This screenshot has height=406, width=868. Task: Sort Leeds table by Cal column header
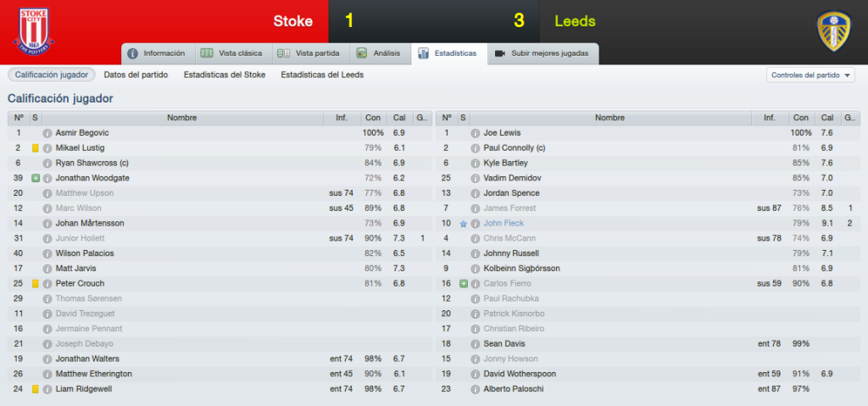coord(827,118)
